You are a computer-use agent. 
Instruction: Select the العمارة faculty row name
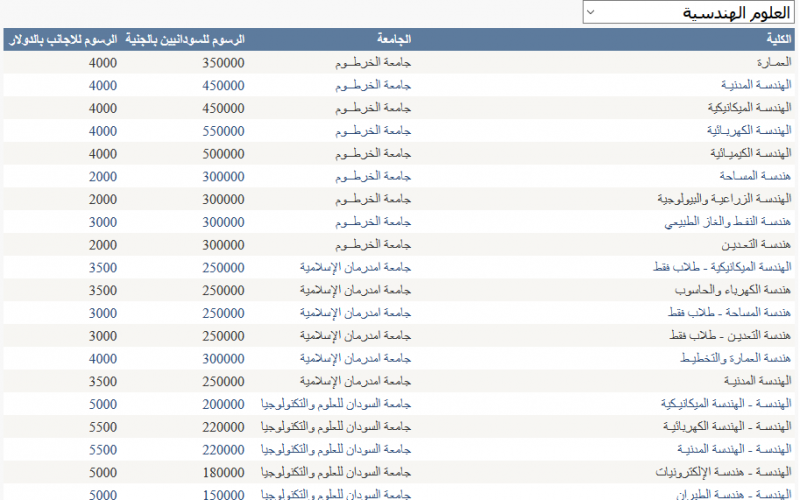click(x=774, y=63)
